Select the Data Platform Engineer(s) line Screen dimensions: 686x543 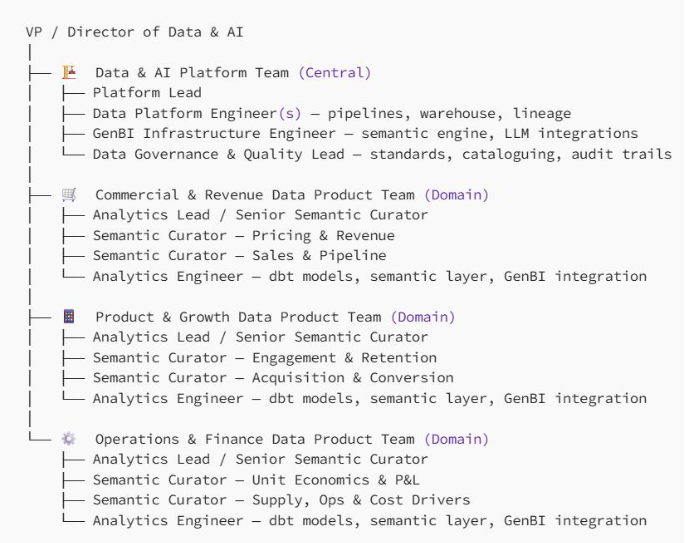click(x=332, y=113)
